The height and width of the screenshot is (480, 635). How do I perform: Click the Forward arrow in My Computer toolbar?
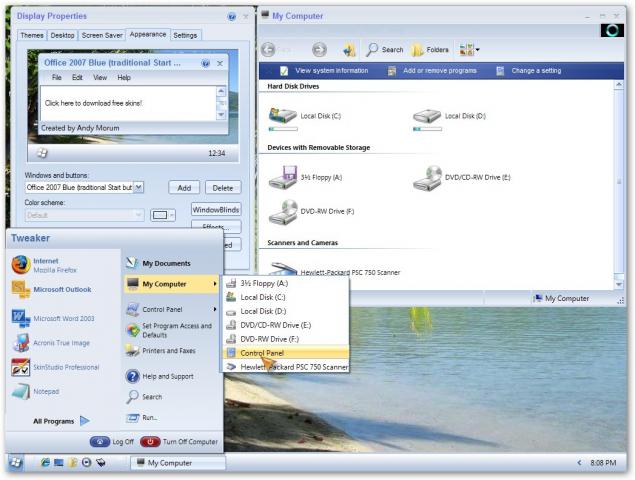(320, 49)
